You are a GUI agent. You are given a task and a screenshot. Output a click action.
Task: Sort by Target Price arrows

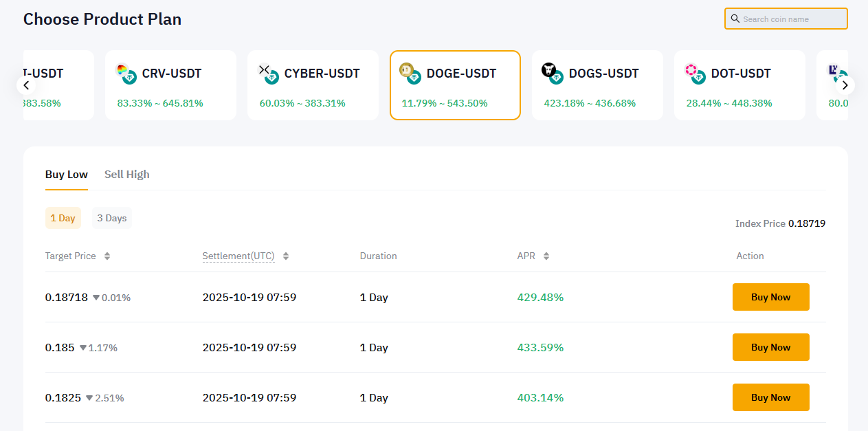[107, 256]
